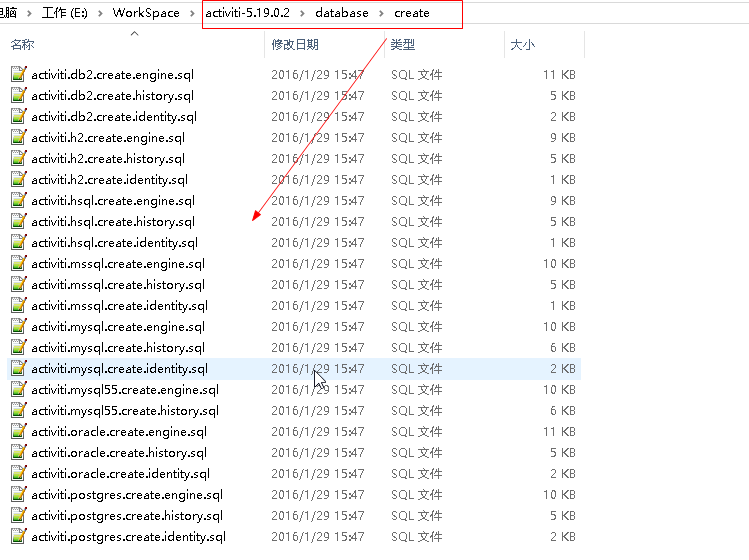Click the activiti.h2.create.engine.sql file icon
This screenshot has width=749, height=560.
pyautogui.click(x=19, y=137)
